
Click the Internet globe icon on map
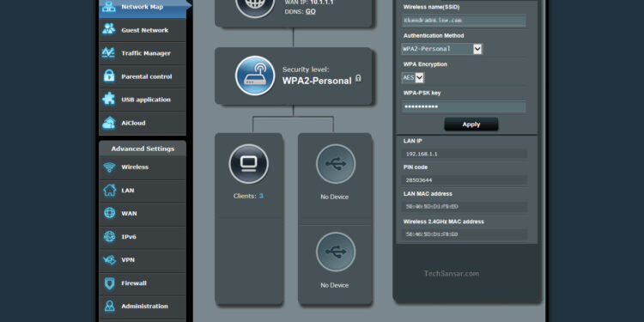tap(255, 5)
